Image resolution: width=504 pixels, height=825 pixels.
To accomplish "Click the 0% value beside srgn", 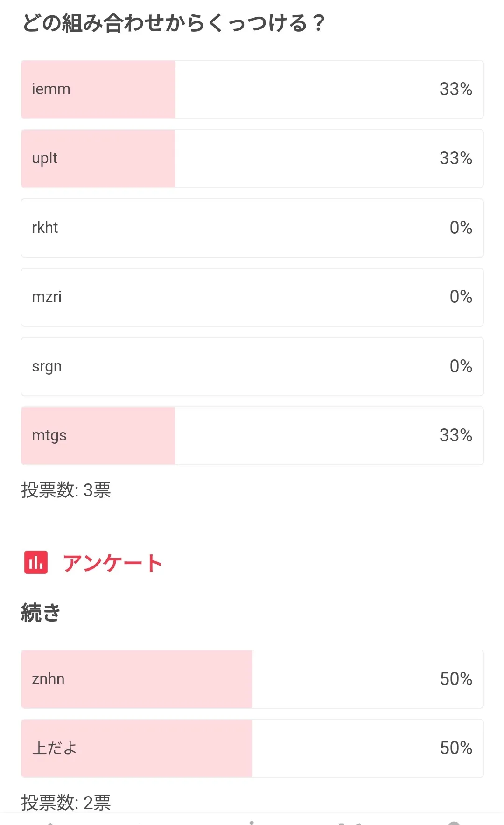I will (x=461, y=366).
